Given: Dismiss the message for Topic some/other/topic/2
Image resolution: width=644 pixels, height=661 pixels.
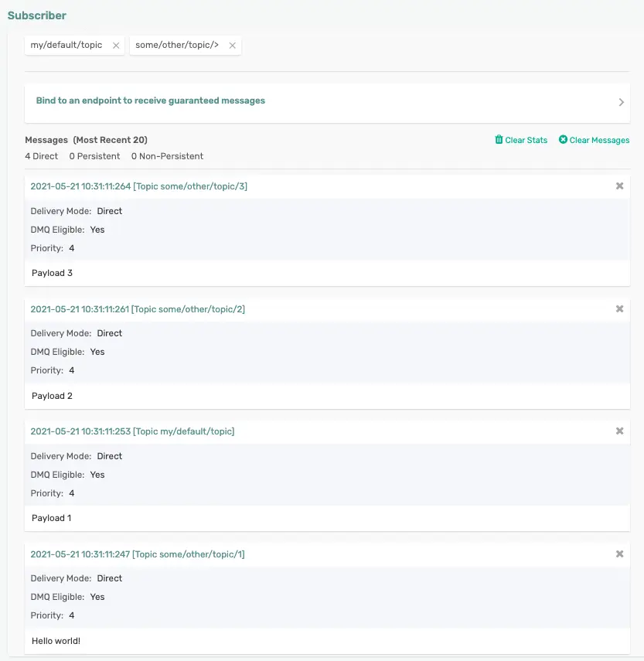Looking at the screenshot, I should click(619, 308).
